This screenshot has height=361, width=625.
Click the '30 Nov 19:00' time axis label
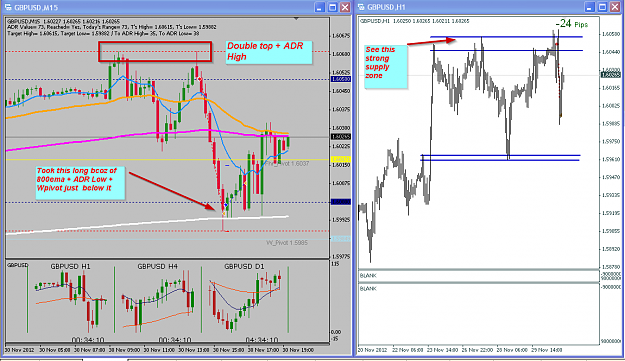click(x=298, y=350)
